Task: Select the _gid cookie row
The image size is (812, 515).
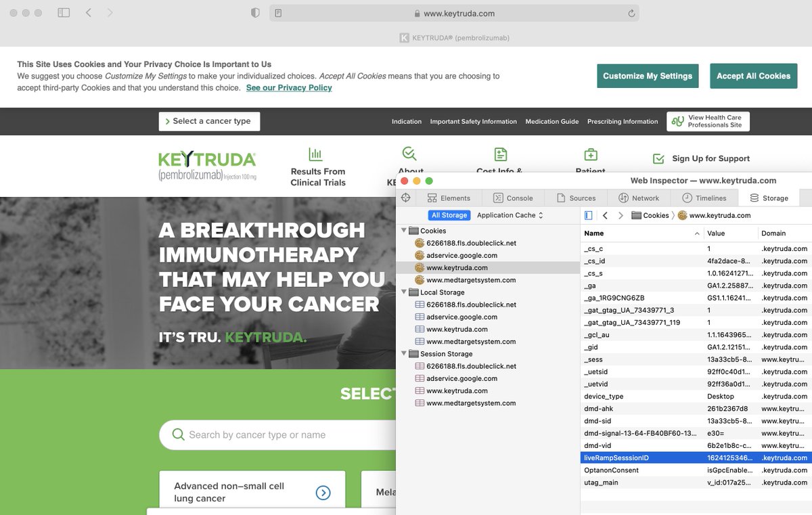Action: click(x=696, y=347)
